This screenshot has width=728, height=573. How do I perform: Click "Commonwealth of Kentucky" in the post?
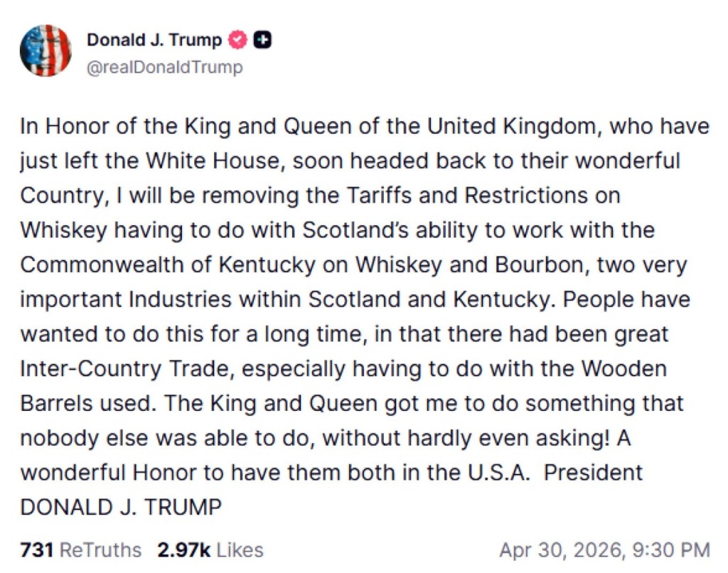coord(167,264)
